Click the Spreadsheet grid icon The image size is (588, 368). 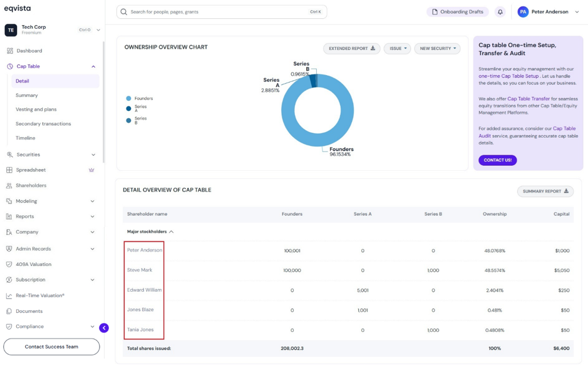pyautogui.click(x=9, y=170)
